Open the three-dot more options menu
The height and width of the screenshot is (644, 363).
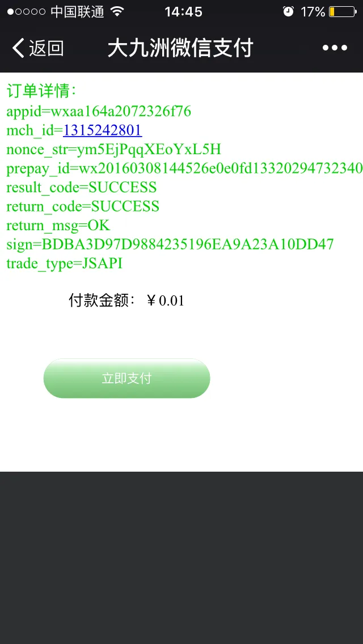335,48
